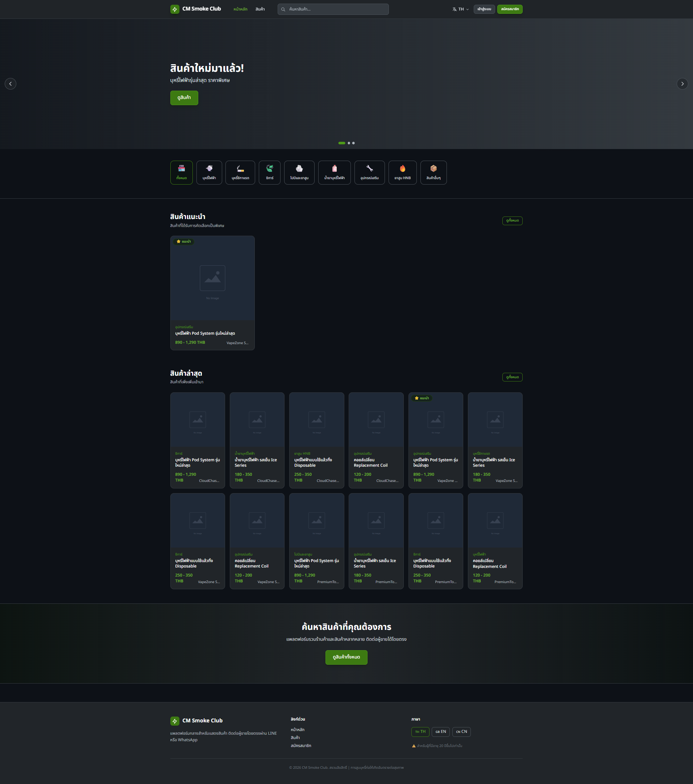Open the Disposable VapeZone product card title
The image size is (693, 784).
(194, 564)
